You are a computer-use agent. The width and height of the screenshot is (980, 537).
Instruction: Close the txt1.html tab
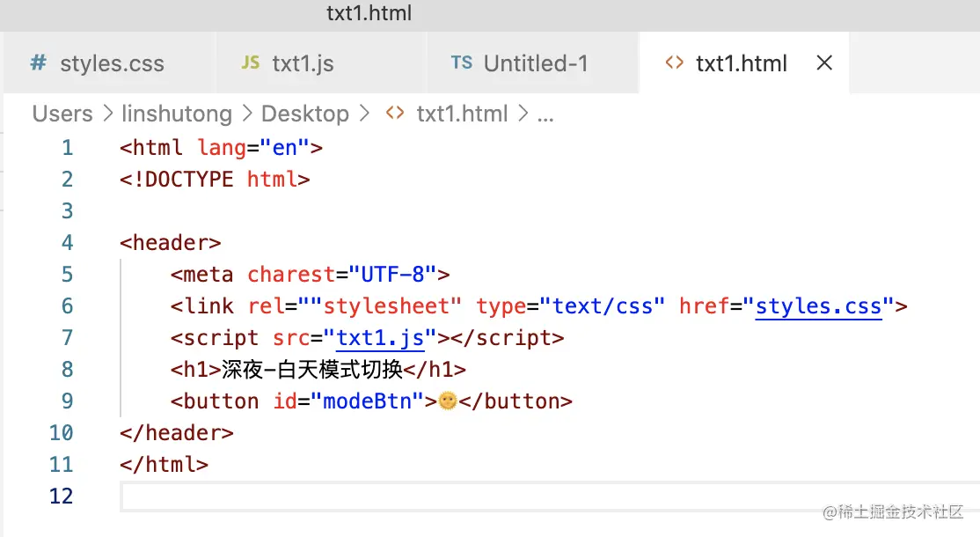coord(823,63)
